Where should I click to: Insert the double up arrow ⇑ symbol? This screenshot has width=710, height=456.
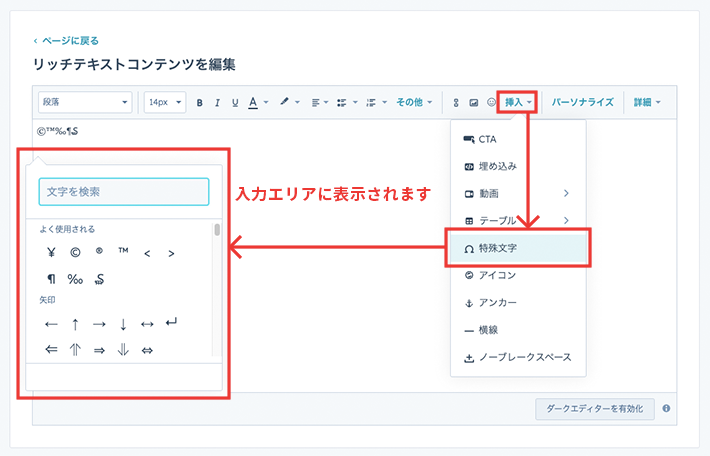[x=75, y=350]
